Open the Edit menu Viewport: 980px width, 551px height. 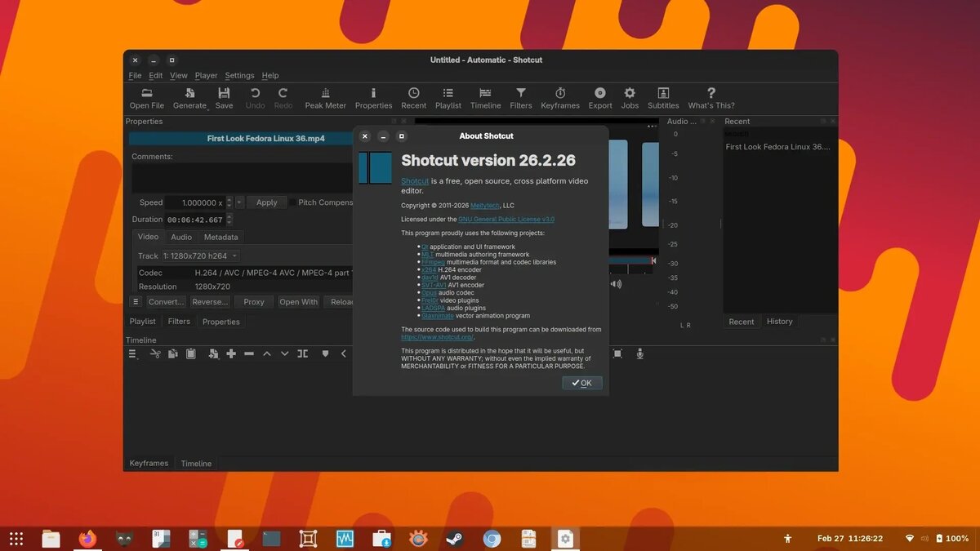tap(155, 75)
